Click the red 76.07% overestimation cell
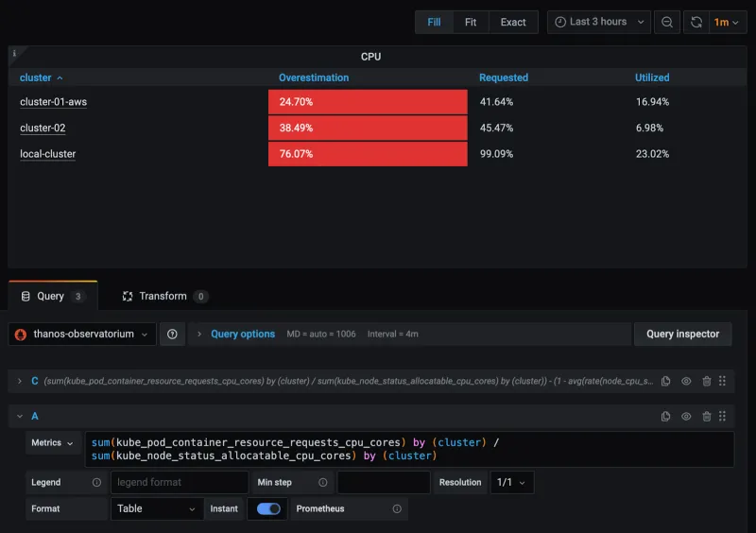The width and height of the screenshot is (756, 533). pos(368,154)
